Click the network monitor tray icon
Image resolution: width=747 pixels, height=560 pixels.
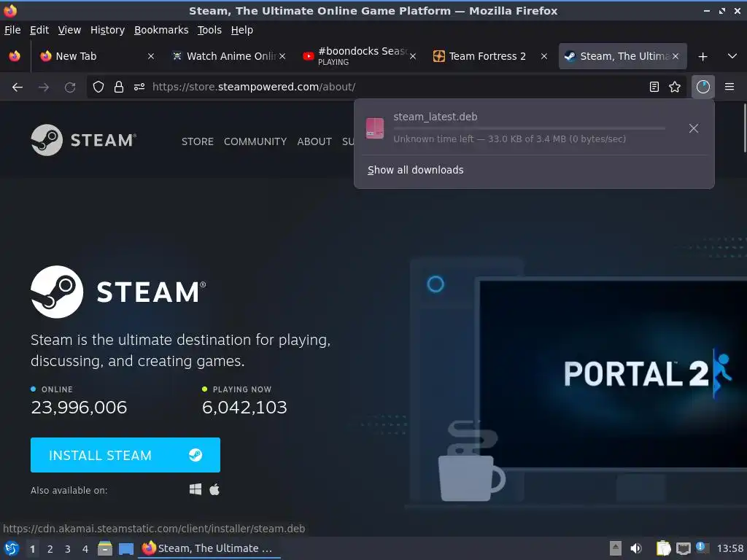click(x=683, y=549)
